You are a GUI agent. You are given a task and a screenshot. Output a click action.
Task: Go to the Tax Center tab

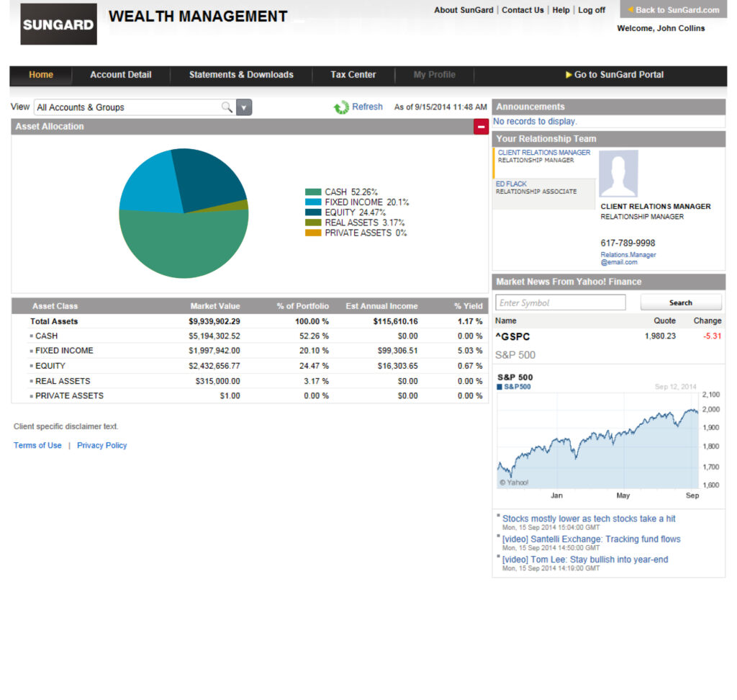[x=353, y=74]
